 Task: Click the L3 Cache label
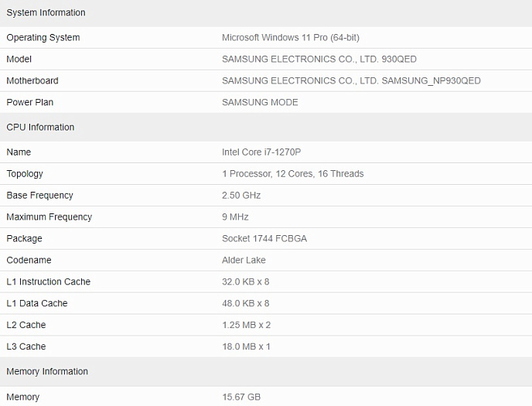tap(26, 346)
